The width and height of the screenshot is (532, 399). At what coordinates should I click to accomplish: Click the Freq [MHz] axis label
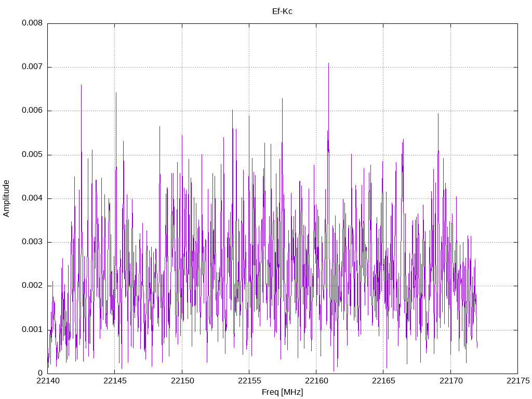282,392
